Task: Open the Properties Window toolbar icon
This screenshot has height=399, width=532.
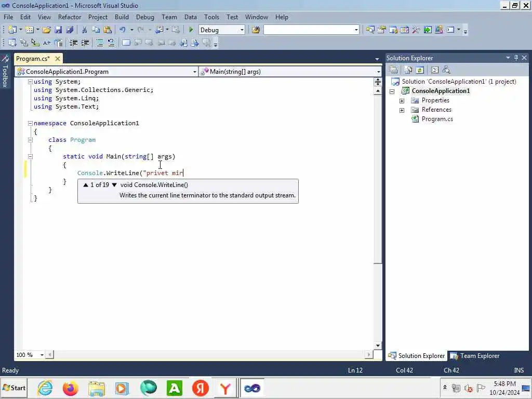Action: pos(382,30)
